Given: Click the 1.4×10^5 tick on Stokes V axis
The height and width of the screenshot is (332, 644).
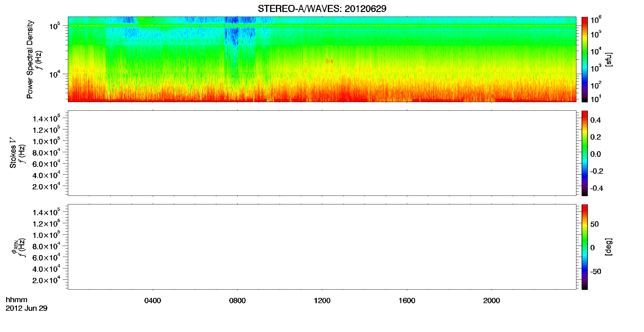Looking at the screenshot, I should [46, 118].
